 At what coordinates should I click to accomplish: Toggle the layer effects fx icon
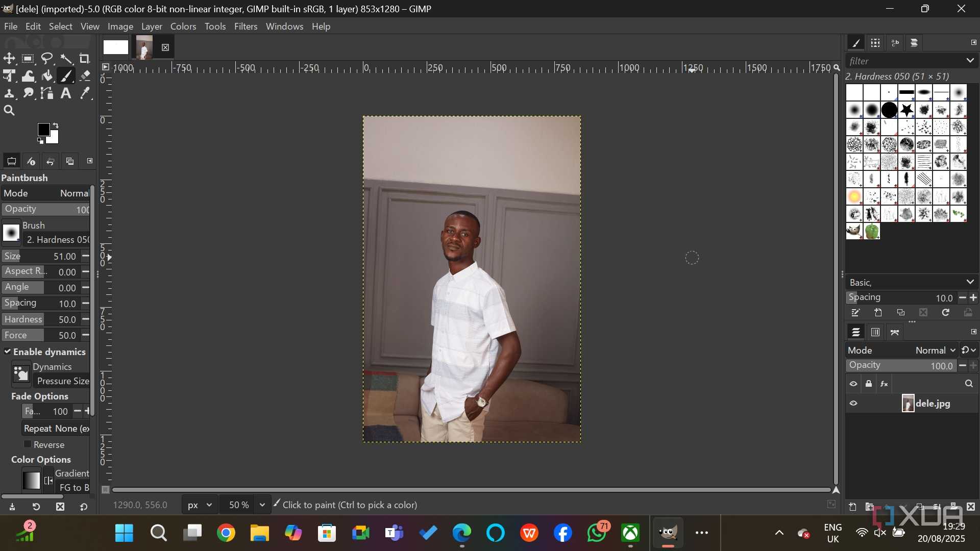point(885,384)
